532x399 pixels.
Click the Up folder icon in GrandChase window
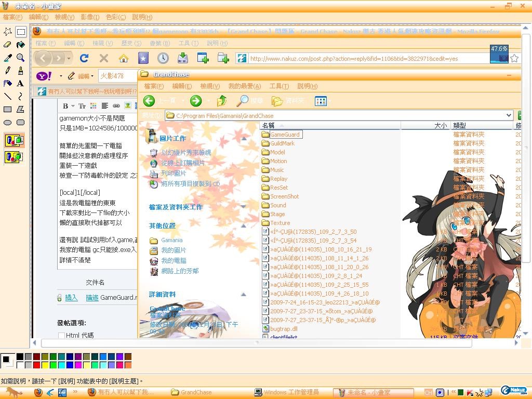222,101
